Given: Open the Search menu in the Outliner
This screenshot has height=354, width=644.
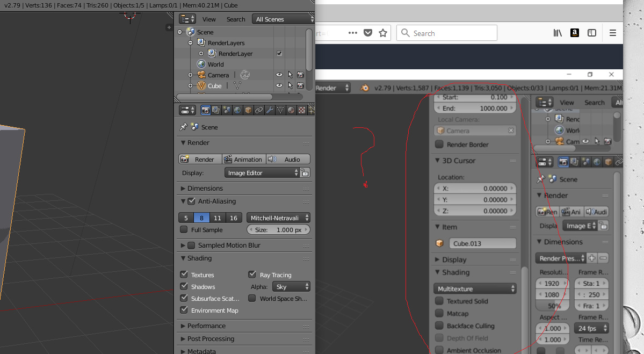Looking at the screenshot, I should click(x=235, y=19).
